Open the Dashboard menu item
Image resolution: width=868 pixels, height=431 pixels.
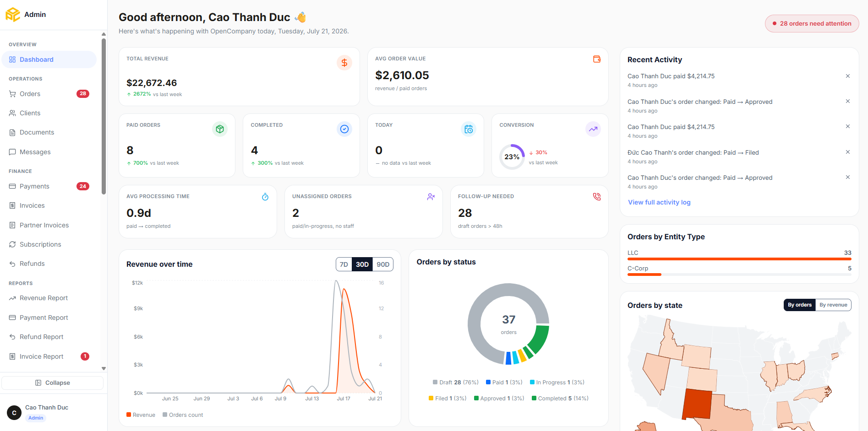point(49,59)
